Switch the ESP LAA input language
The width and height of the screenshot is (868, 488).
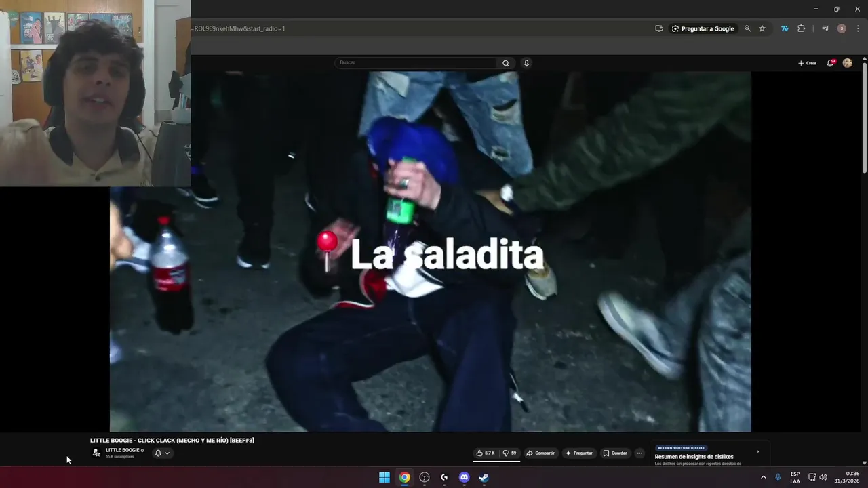pos(795,477)
